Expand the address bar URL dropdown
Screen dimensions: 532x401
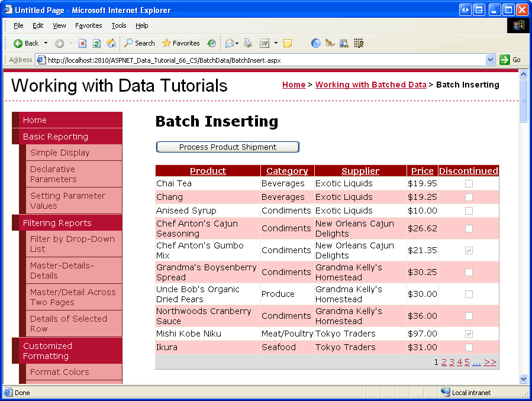(490, 60)
